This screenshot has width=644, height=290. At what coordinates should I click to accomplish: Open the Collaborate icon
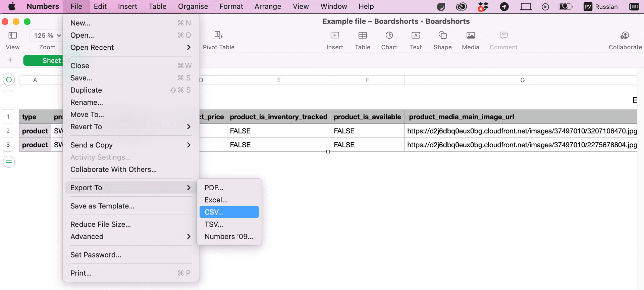click(x=625, y=35)
